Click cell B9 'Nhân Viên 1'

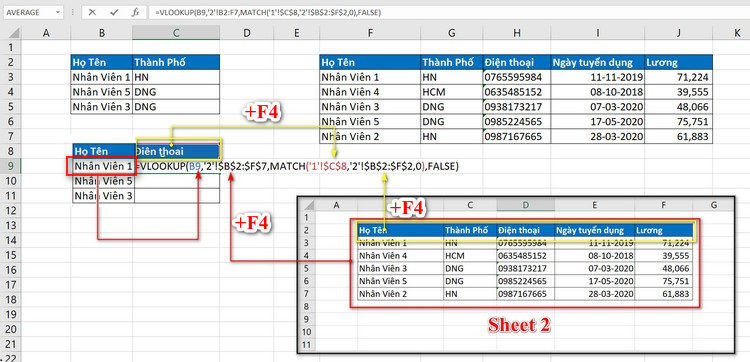[102, 166]
